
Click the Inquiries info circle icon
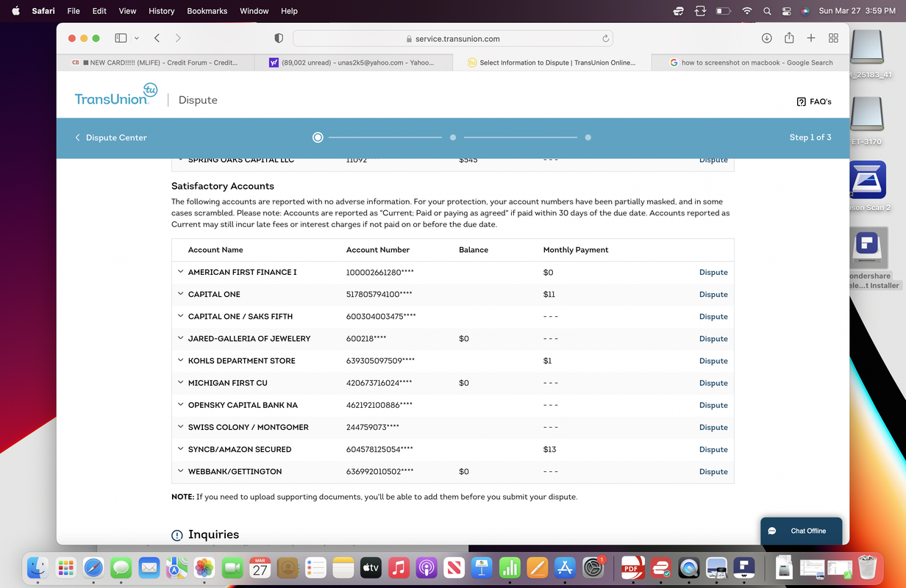pos(177,535)
